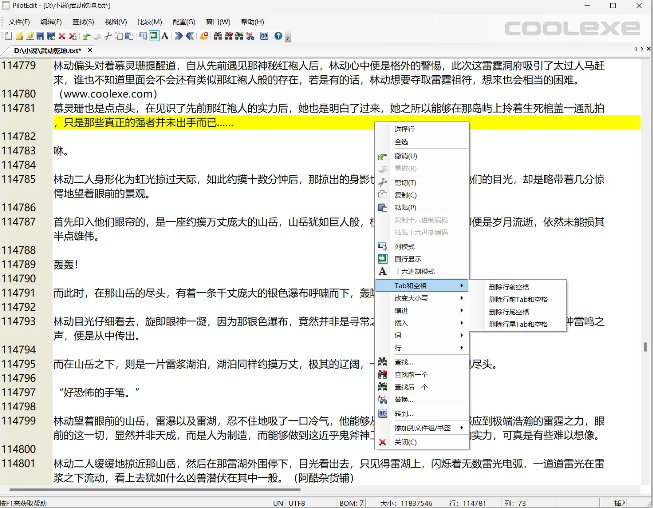Open the 配置(G) menu
Screen dimensions: 653x508
coord(184,22)
